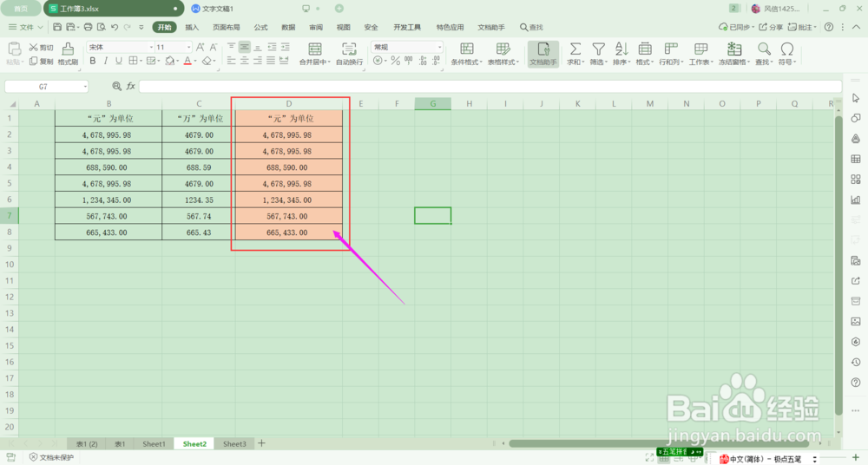Open Conditional Formatting (条件格式)

467,54
